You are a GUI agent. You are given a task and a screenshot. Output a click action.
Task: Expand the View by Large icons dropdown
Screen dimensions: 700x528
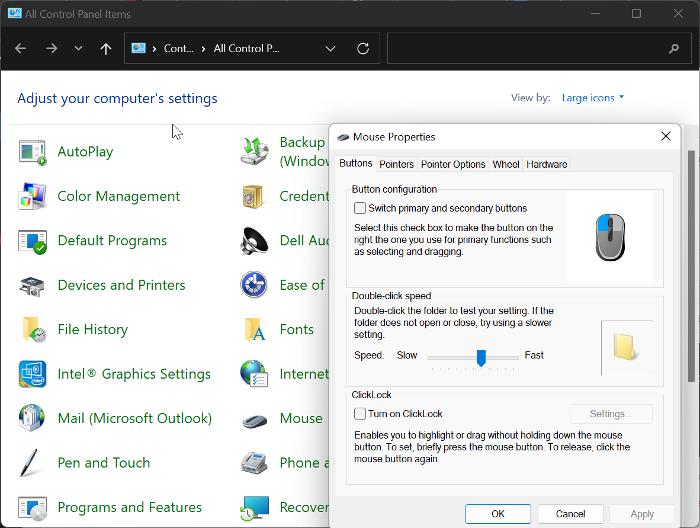click(592, 98)
